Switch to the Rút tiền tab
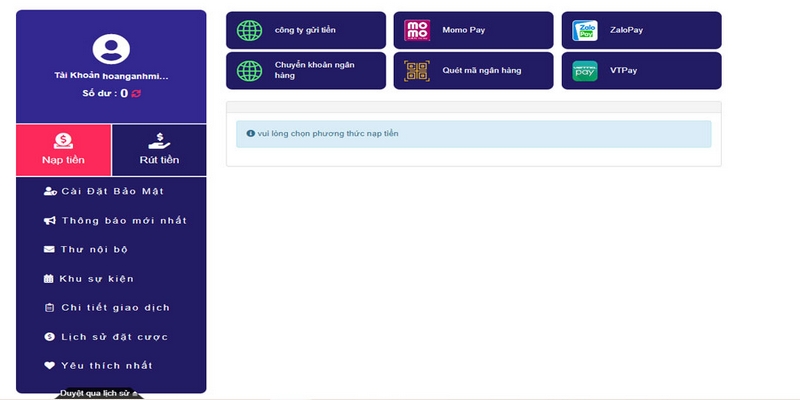Viewport: 800px width, 400px height. click(x=159, y=150)
